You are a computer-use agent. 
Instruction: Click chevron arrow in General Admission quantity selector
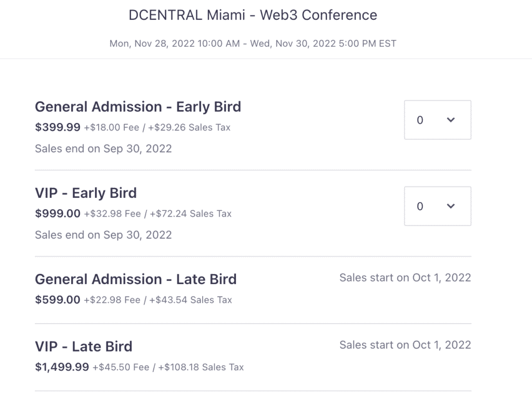pyautogui.click(x=451, y=120)
